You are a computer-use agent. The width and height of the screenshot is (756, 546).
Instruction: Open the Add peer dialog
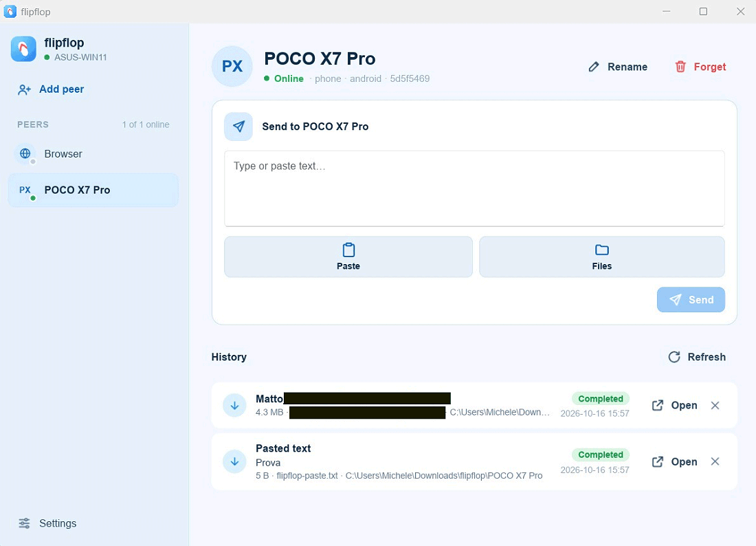point(51,89)
